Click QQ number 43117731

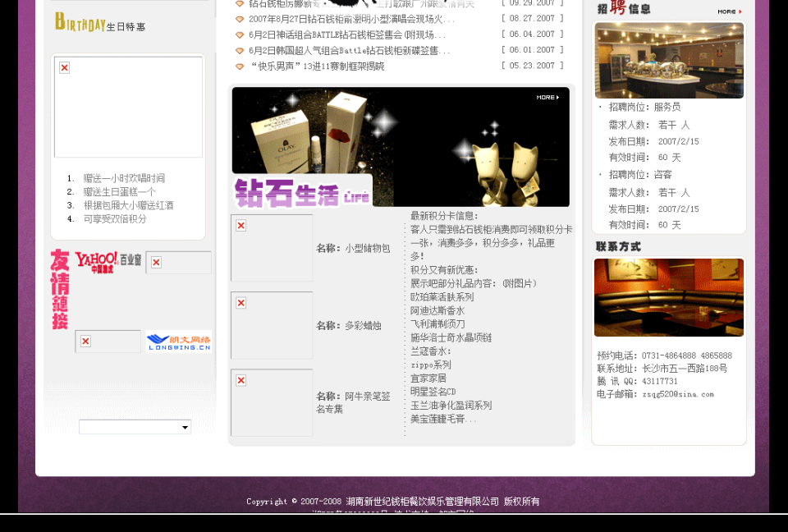660,381
